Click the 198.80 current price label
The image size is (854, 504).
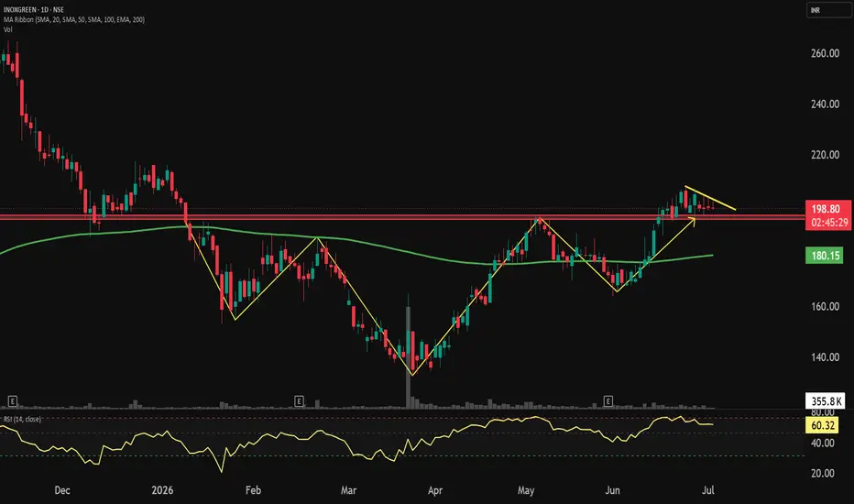tap(826, 209)
